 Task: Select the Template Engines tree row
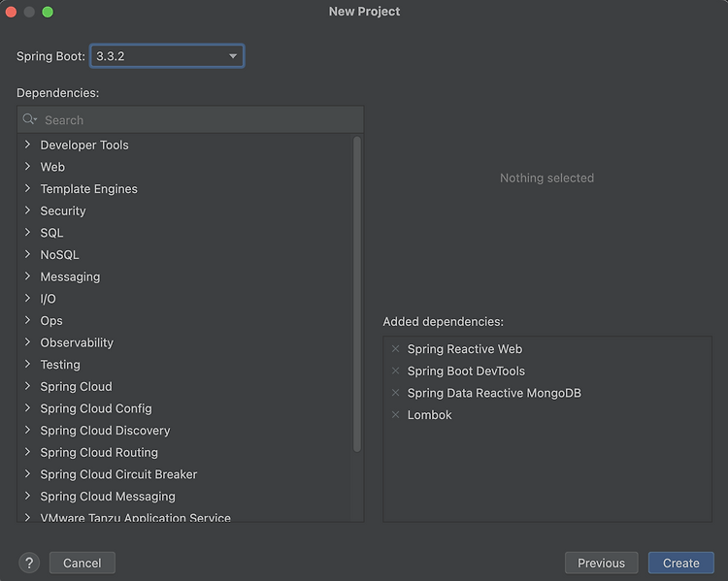click(184, 189)
